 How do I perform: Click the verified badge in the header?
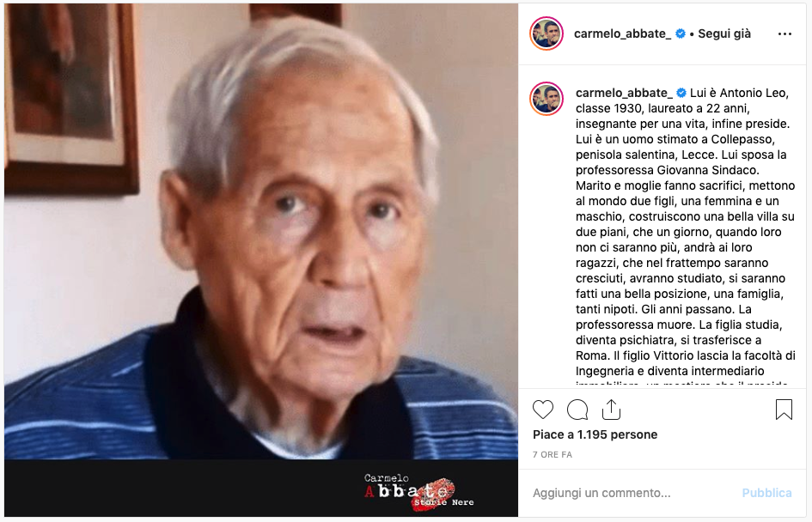681,33
